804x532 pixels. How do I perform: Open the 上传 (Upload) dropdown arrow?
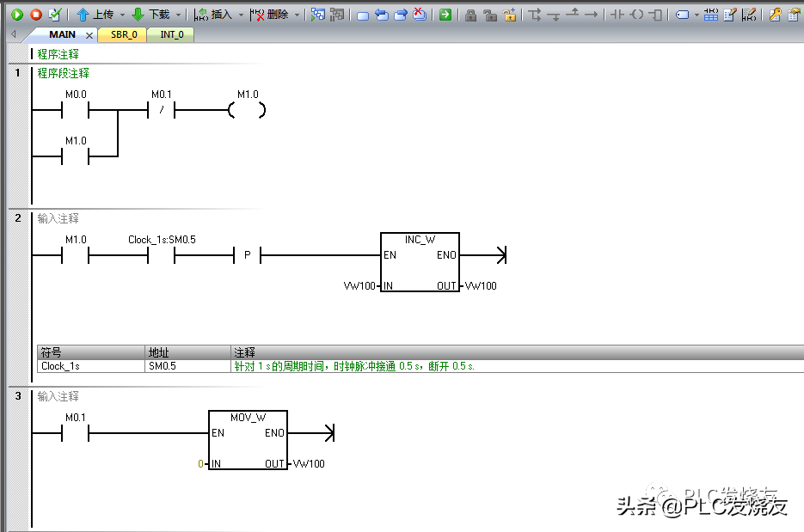point(122,15)
